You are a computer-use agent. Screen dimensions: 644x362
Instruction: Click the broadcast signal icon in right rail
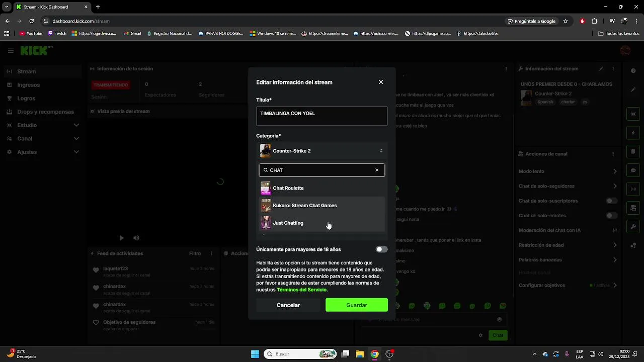coord(633,189)
